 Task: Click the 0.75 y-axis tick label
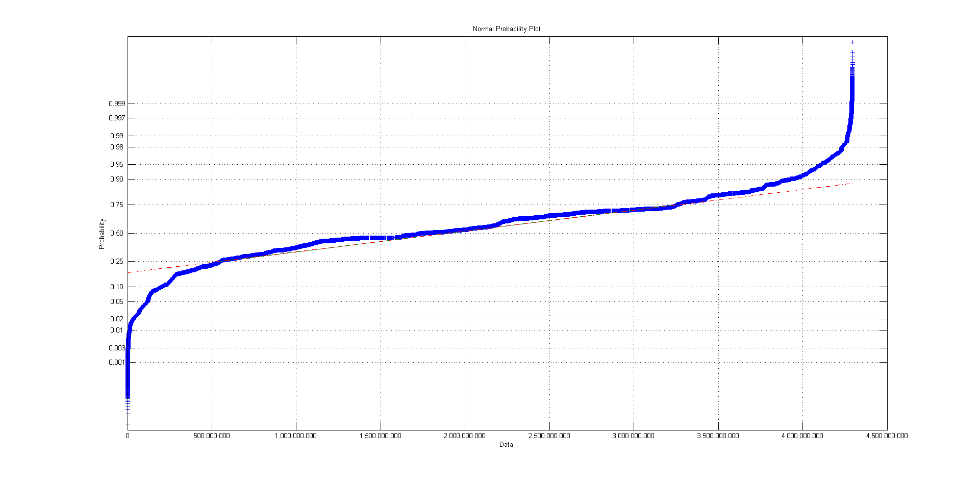pyautogui.click(x=117, y=205)
